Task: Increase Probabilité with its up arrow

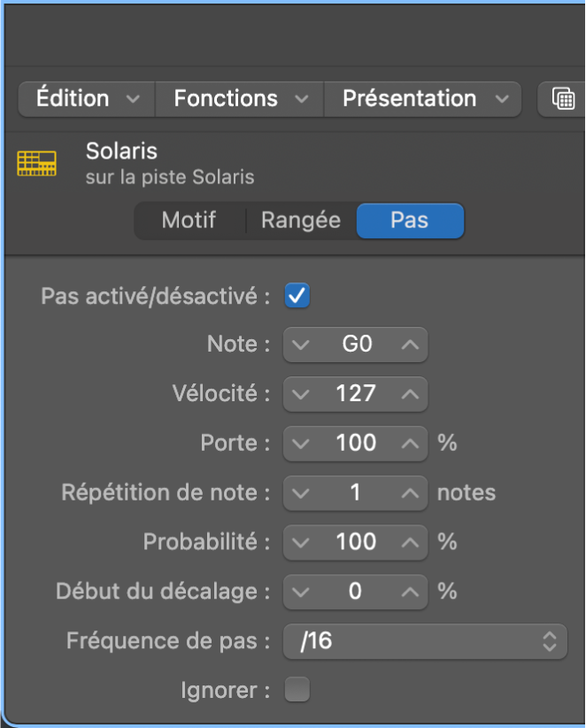Action: pyautogui.click(x=410, y=542)
